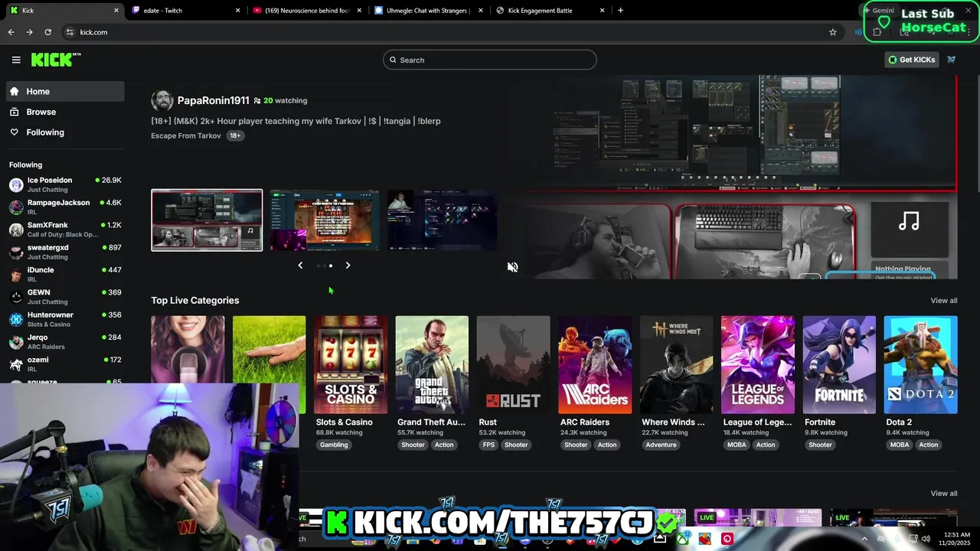This screenshot has height=551, width=980.
Task: Click Action tag under ARC Raiders
Action: [607, 445]
